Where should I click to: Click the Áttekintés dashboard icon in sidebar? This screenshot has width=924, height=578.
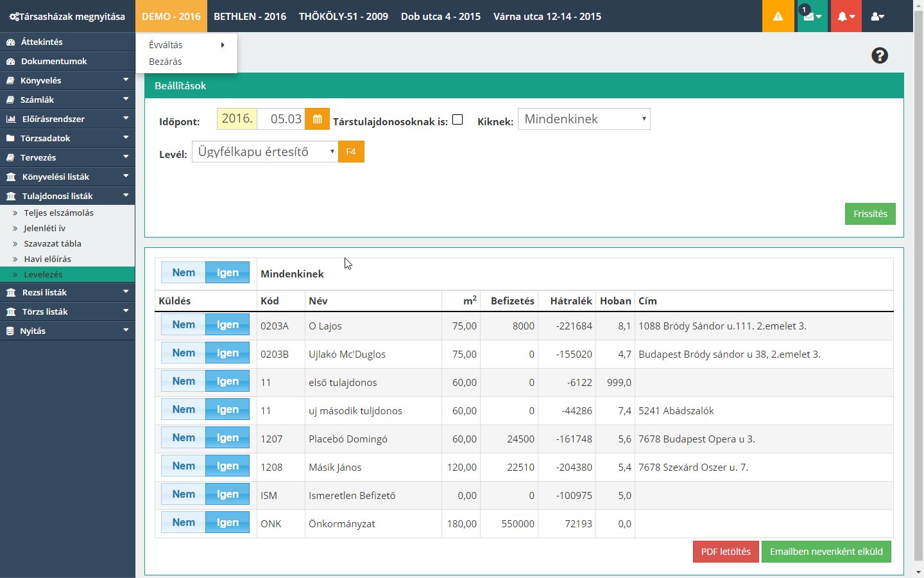10,42
